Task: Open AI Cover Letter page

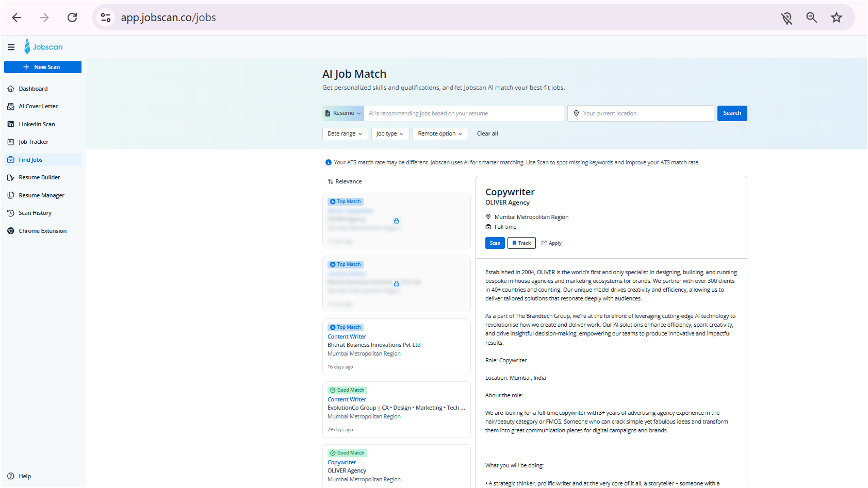Action: point(43,106)
